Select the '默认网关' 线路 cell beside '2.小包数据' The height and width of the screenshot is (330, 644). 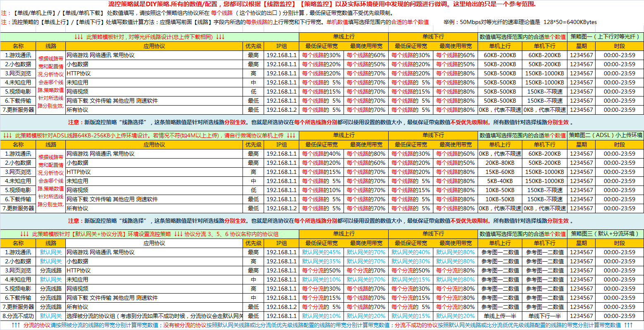tap(51, 261)
